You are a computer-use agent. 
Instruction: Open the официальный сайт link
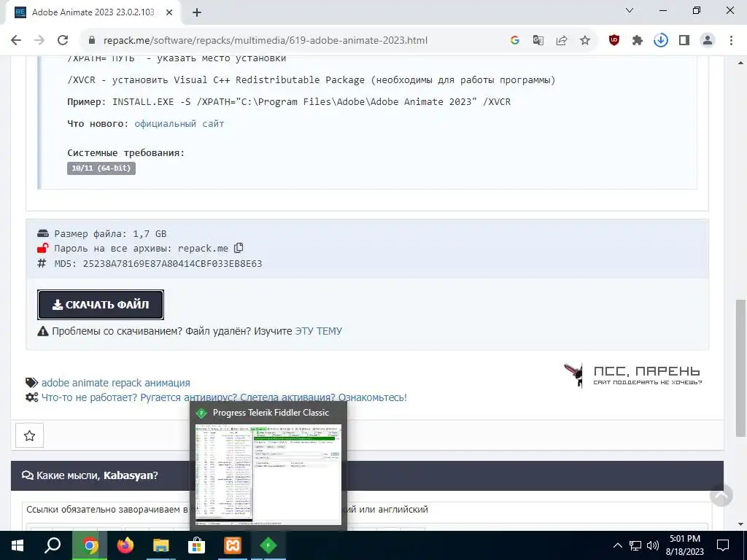click(179, 124)
